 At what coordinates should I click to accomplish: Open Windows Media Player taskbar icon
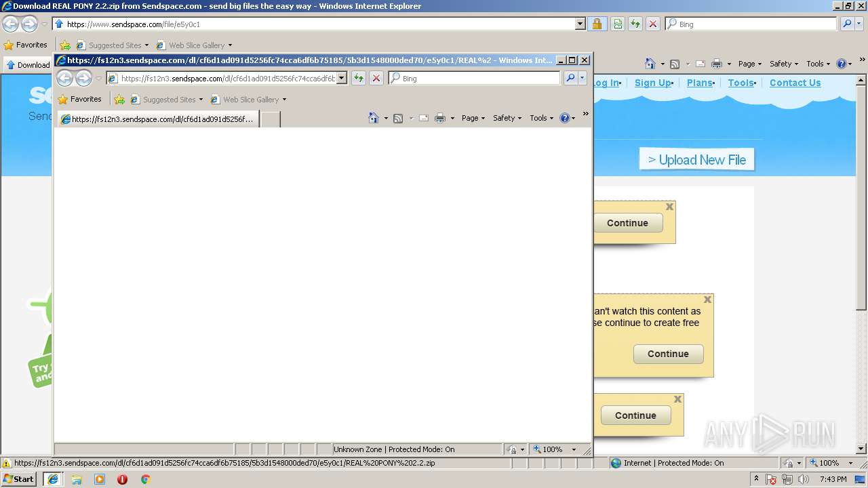click(100, 479)
